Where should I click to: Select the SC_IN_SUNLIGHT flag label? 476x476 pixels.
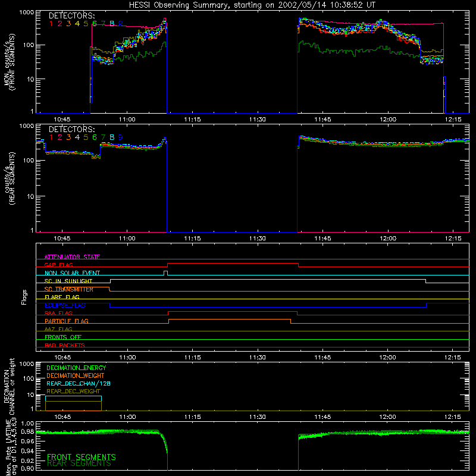click(x=68, y=281)
